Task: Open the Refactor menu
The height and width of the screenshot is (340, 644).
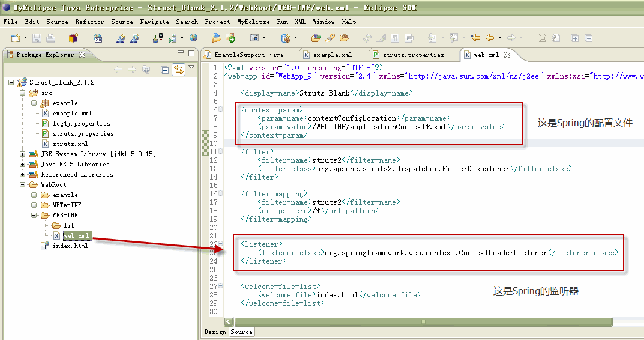Action: (89, 22)
